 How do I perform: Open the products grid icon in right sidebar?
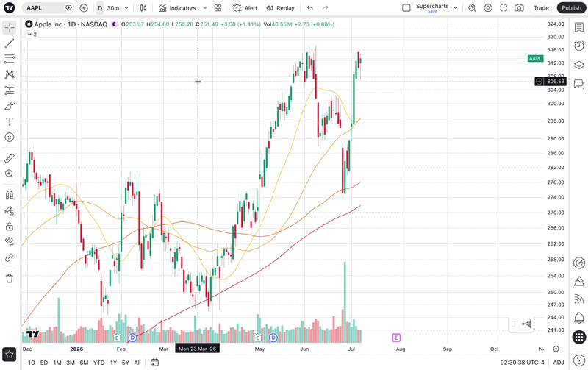579,337
